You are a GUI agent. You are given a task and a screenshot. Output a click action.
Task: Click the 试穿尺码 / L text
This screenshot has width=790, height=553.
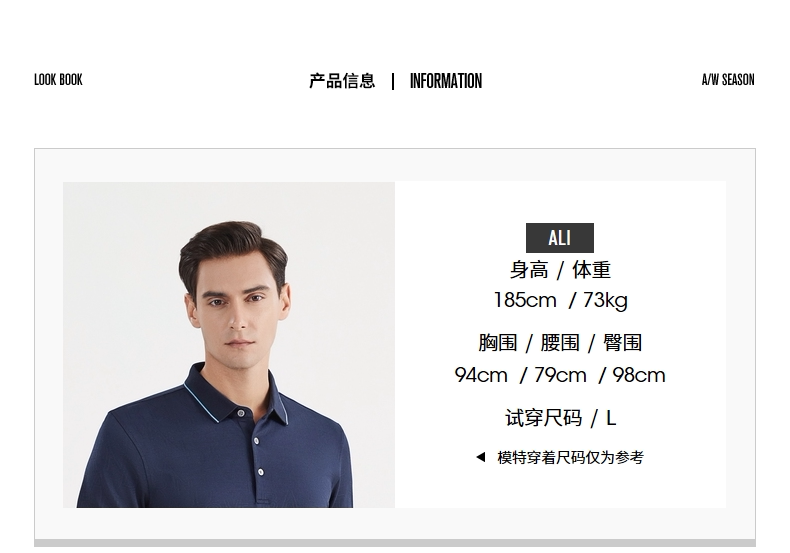(x=561, y=418)
